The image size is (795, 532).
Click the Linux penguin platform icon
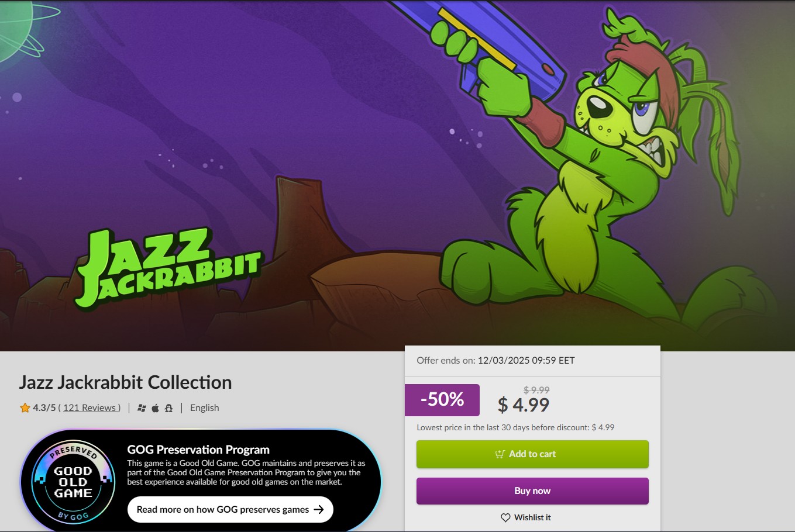pos(168,408)
